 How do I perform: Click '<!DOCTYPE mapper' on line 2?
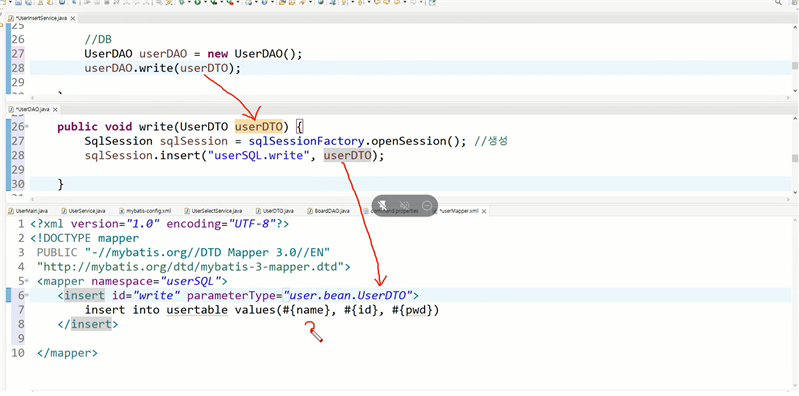point(84,238)
